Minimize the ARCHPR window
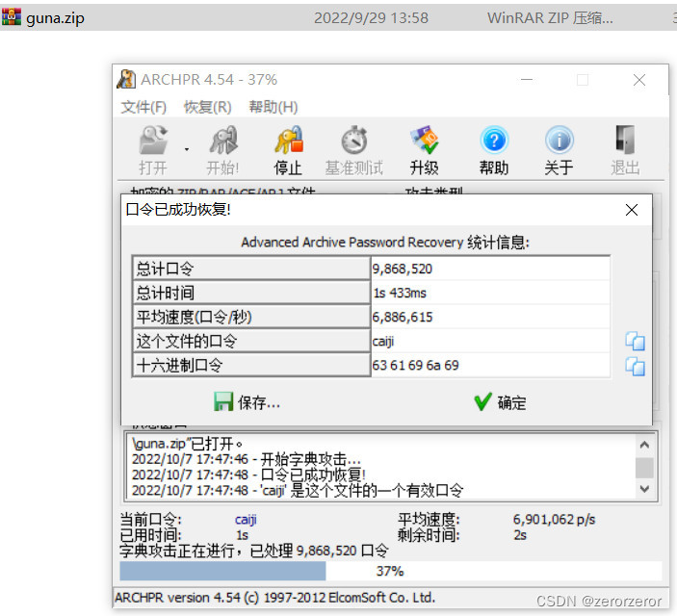Viewport: 677px width, 616px height. point(527,80)
